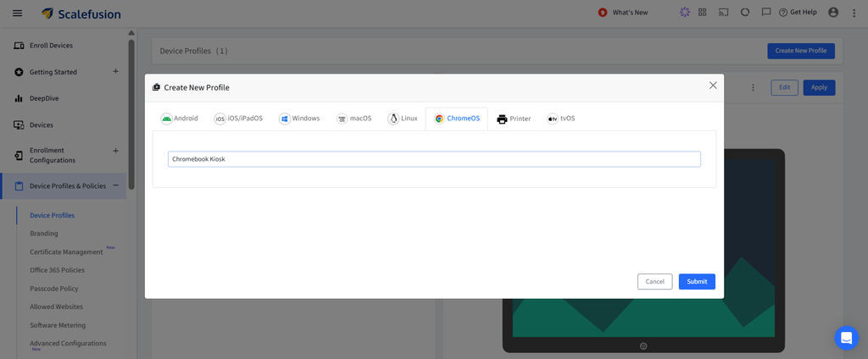Click the Apply button
Image resolution: width=868 pixels, height=359 pixels.
click(820, 87)
